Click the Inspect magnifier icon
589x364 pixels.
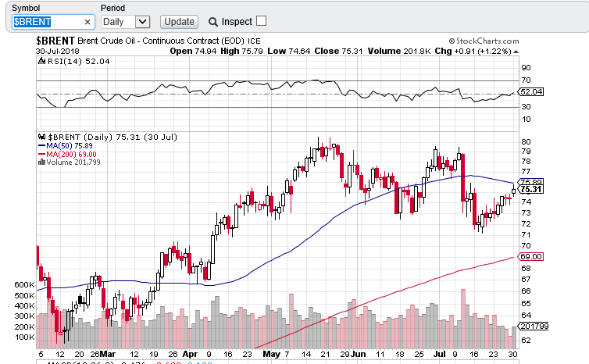213,22
